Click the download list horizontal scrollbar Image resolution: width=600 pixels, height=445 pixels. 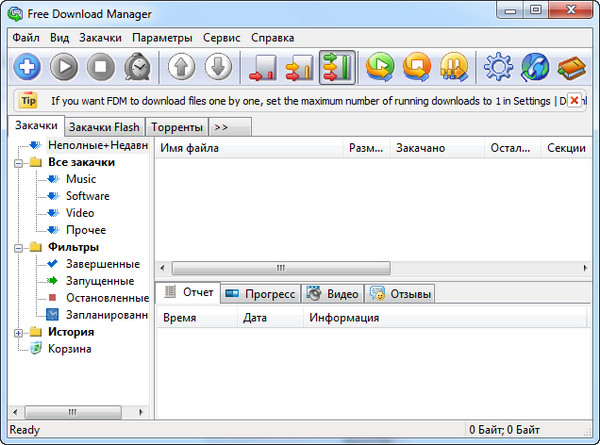pyautogui.click(x=280, y=268)
